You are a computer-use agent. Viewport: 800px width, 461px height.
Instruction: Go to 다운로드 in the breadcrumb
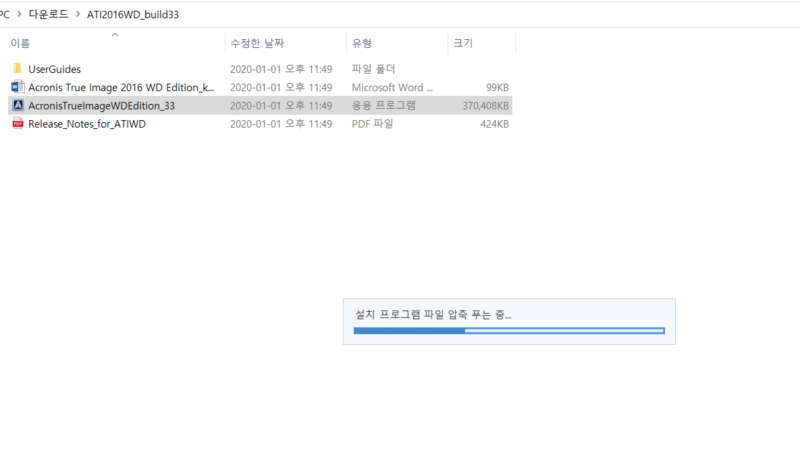pyautogui.click(x=48, y=14)
